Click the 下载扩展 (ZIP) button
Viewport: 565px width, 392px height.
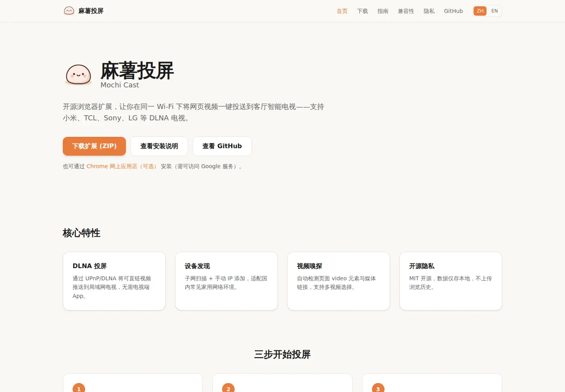tap(94, 146)
